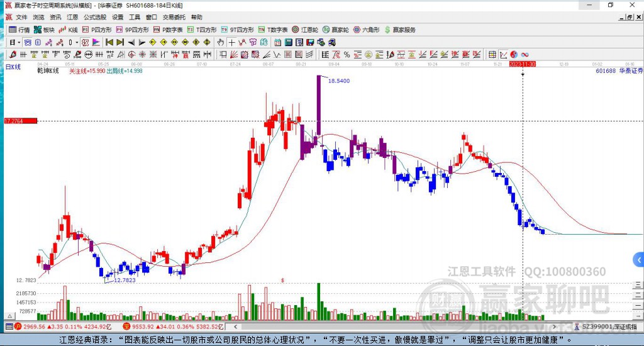Step chart left with black left arrow

131,42
